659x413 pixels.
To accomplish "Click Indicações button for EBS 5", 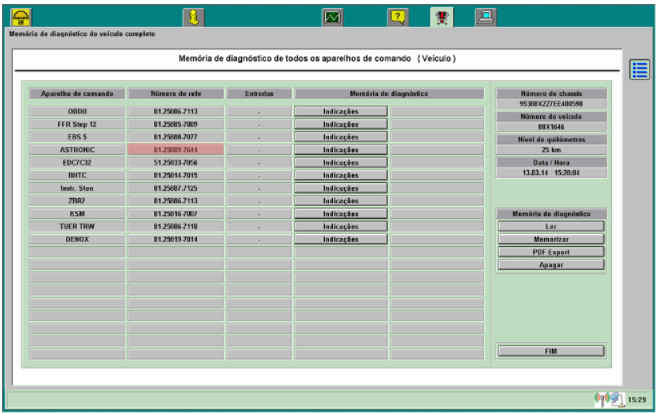I will tap(340, 136).
